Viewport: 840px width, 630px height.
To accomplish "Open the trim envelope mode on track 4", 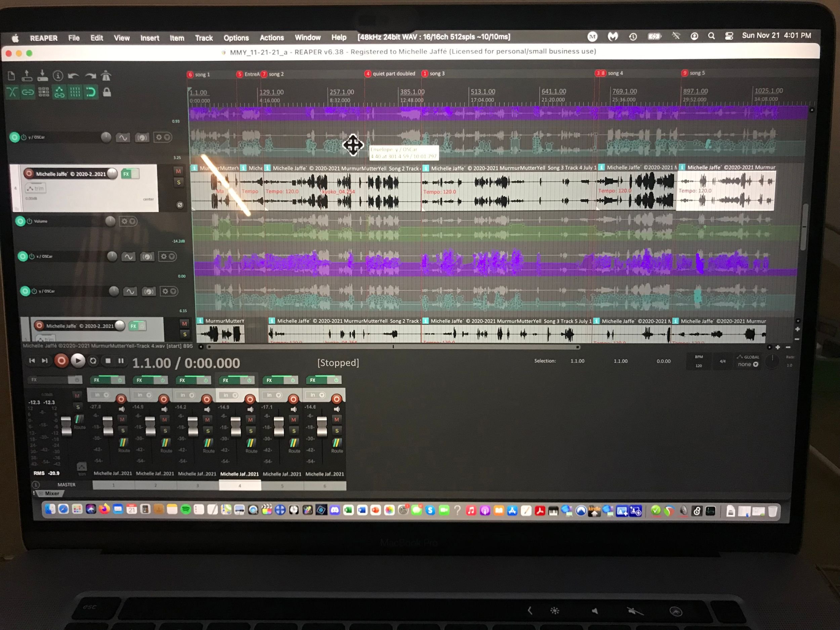I will pyautogui.click(x=35, y=188).
